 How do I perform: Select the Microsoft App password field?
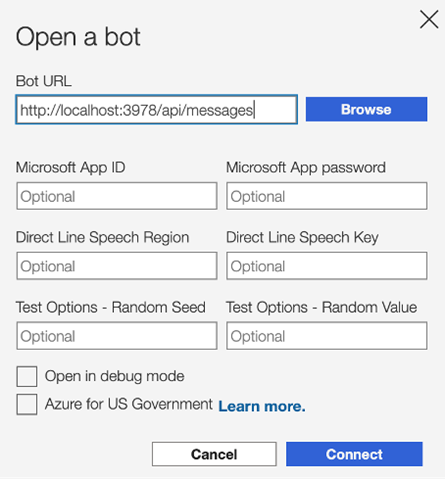[327, 196]
